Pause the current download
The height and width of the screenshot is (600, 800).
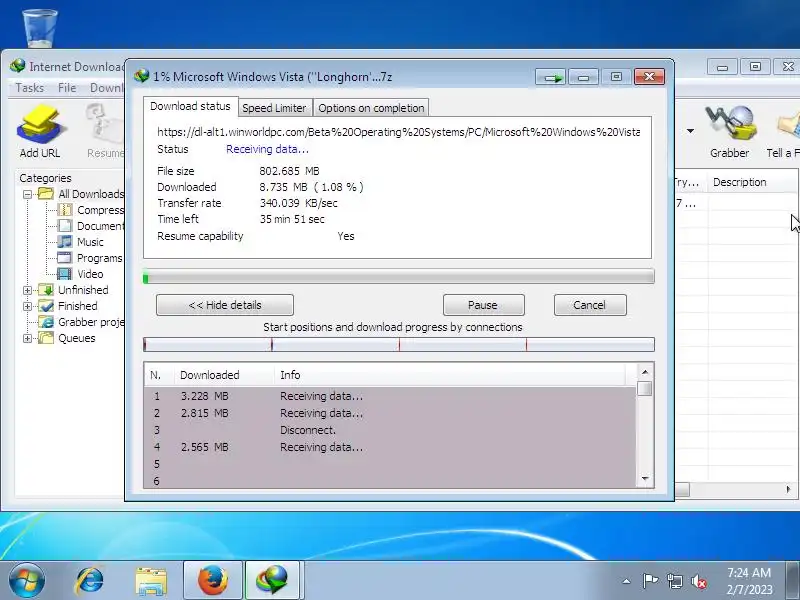coord(483,305)
